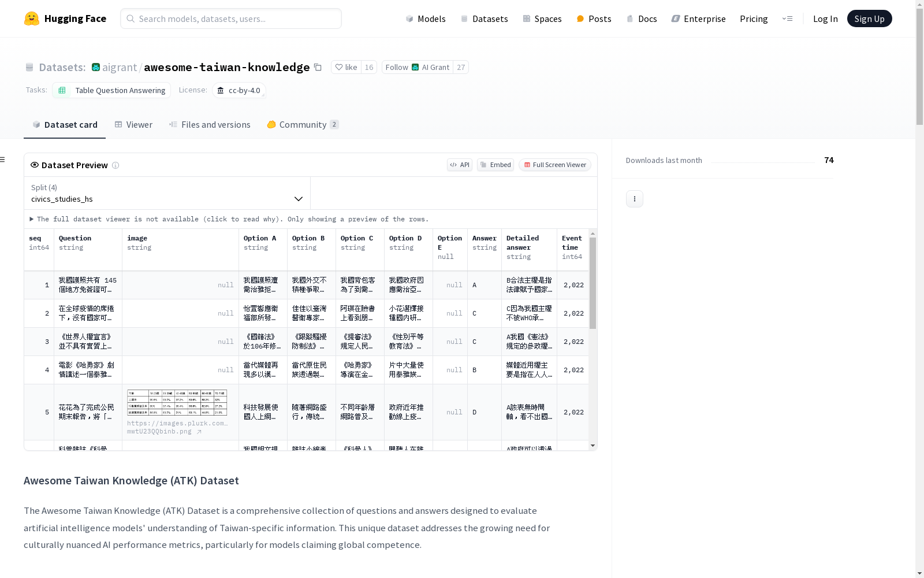Click the dataset icon before Datasets label
Viewport: 924px width, 578px height.
tap(29, 67)
